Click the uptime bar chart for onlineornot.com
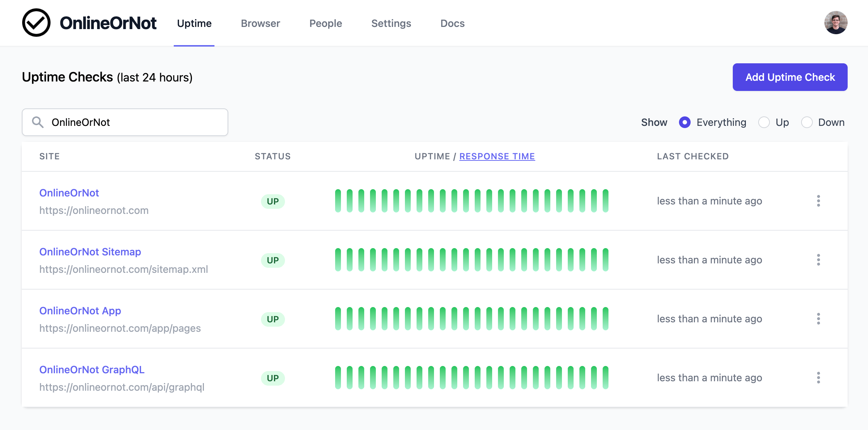The image size is (868, 430). coord(472,201)
